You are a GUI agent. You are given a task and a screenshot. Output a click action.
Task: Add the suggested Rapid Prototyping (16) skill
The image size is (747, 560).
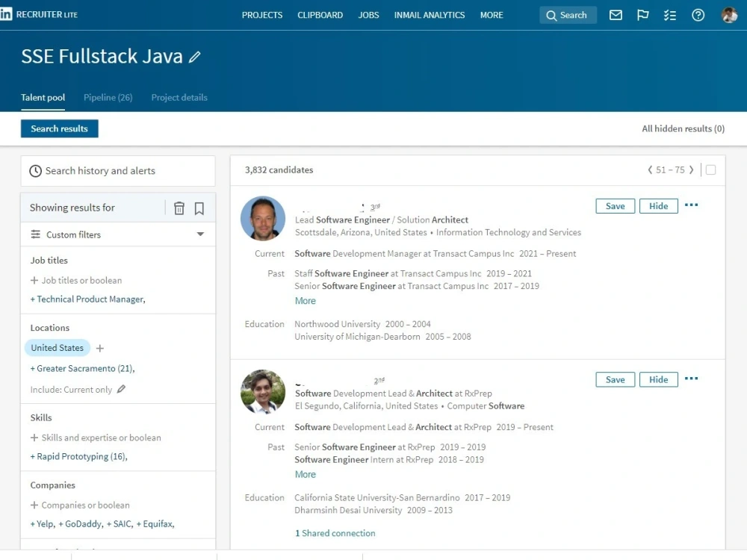pos(78,457)
